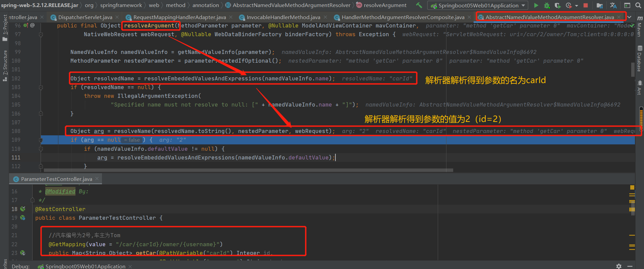
Task: Select AbstractNamedValueMethodArgumentResolver.java tab
Action: pos(549,17)
